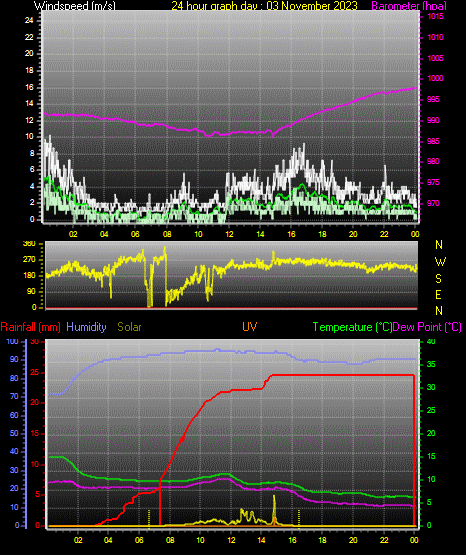Click the 18 hour tick on rainfall graph
Image resolution: width=466 pixels, height=555 pixels.
(x=323, y=540)
